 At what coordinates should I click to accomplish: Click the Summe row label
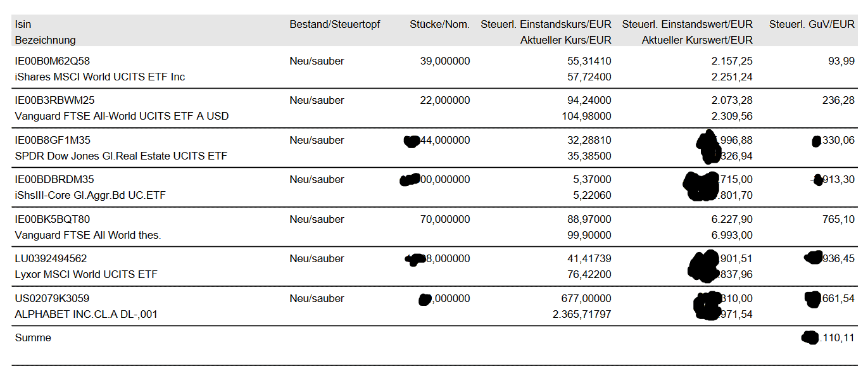(x=33, y=337)
